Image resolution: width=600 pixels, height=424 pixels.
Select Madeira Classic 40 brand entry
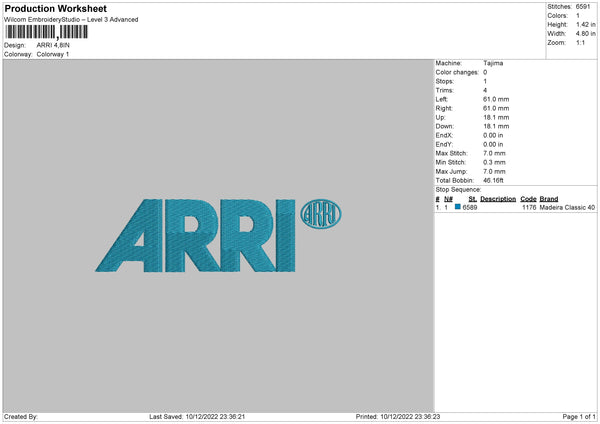click(x=568, y=207)
